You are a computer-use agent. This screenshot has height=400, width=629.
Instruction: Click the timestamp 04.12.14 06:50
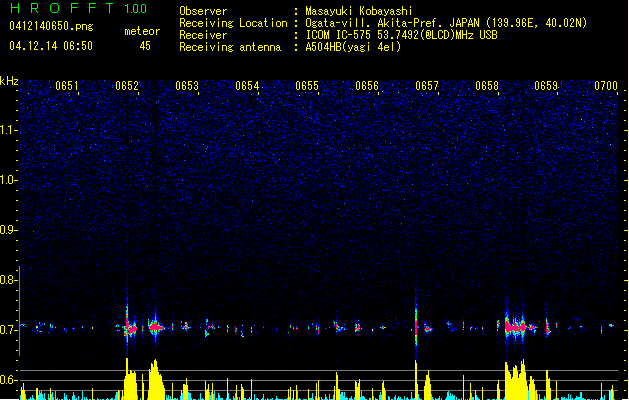(x=51, y=46)
